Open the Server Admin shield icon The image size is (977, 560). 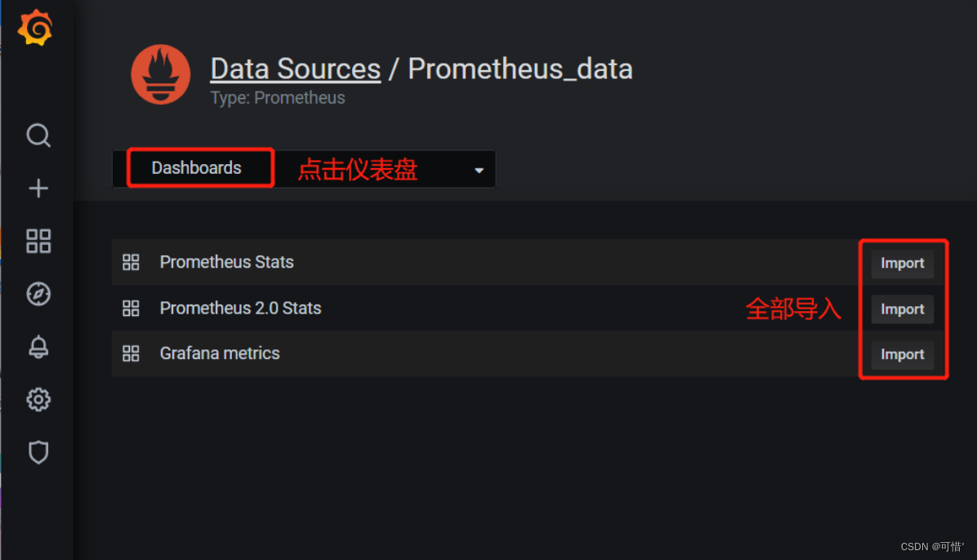tap(38, 453)
